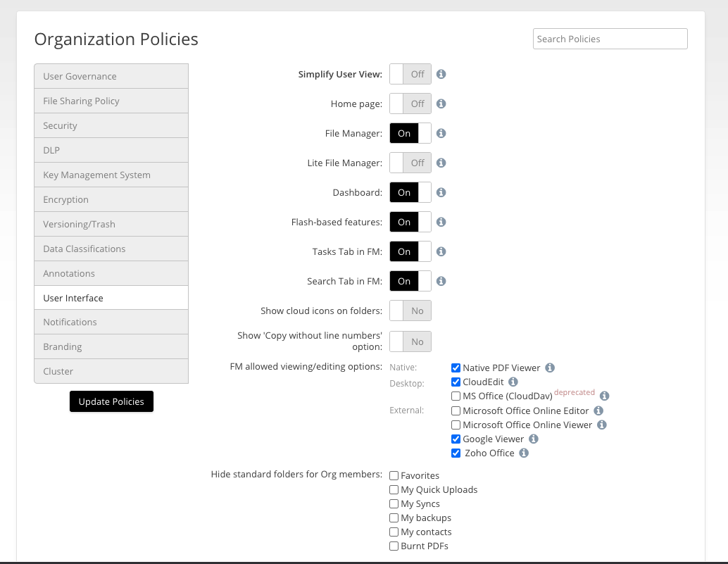Click the Zoho Office info icon
This screenshot has width=728, height=564.
(x=524, y=453)
